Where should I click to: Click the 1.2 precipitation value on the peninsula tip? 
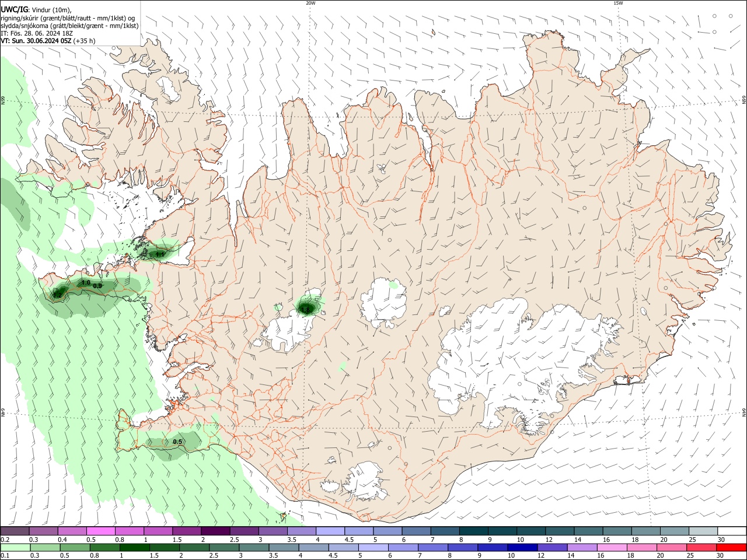57,295
